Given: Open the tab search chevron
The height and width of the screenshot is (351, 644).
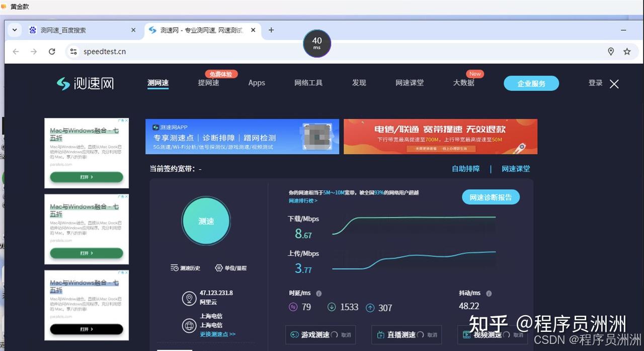Looking at the screenshot, I should [x=15, y=30].
